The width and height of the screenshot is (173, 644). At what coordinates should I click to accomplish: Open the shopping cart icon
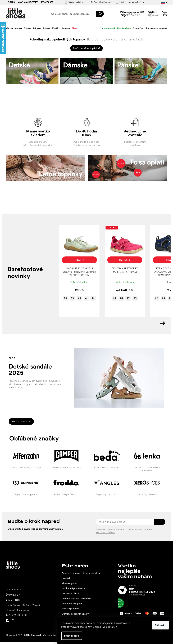coord(165,14)
